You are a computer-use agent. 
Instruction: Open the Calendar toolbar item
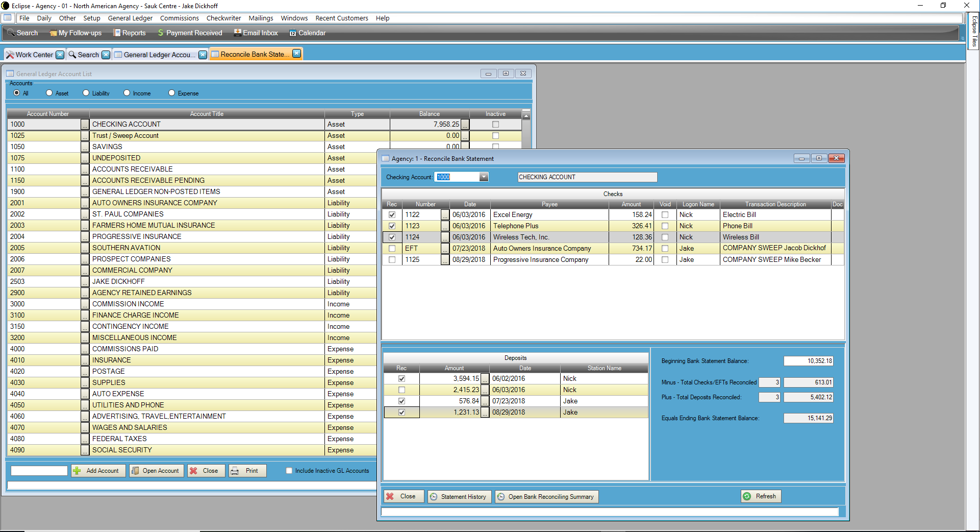tap(307, 33)
